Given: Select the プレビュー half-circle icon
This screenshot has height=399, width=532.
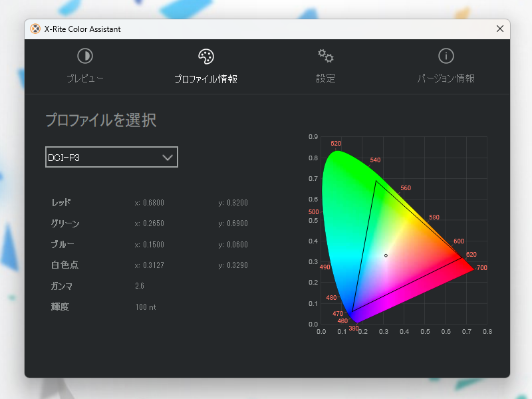Looking at the screenshot, I should (x=85, y=57).
